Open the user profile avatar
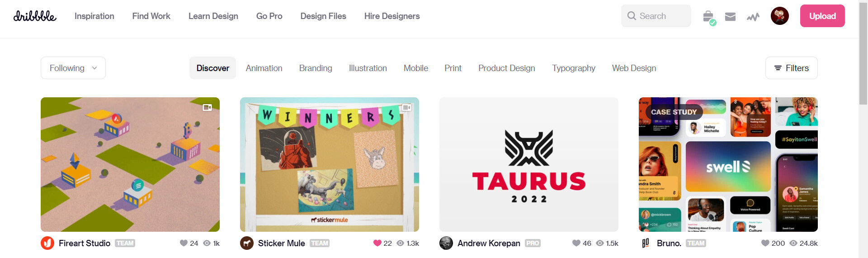The height and width of the screenshot is (258, 868). tap(780, 16)
